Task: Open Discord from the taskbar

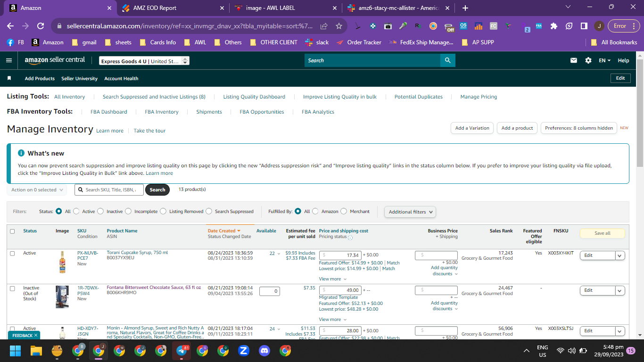Action: tap(264, 351)
